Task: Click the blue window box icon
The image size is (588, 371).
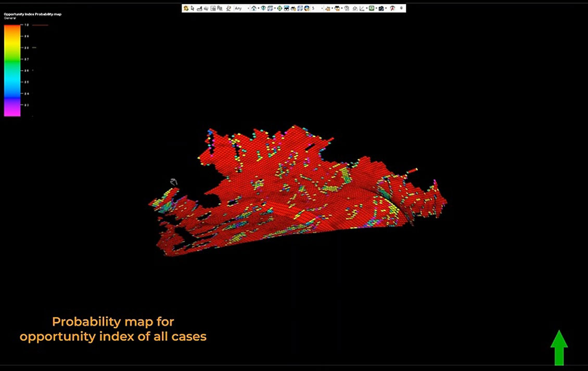Action: [x=271, y=8]
